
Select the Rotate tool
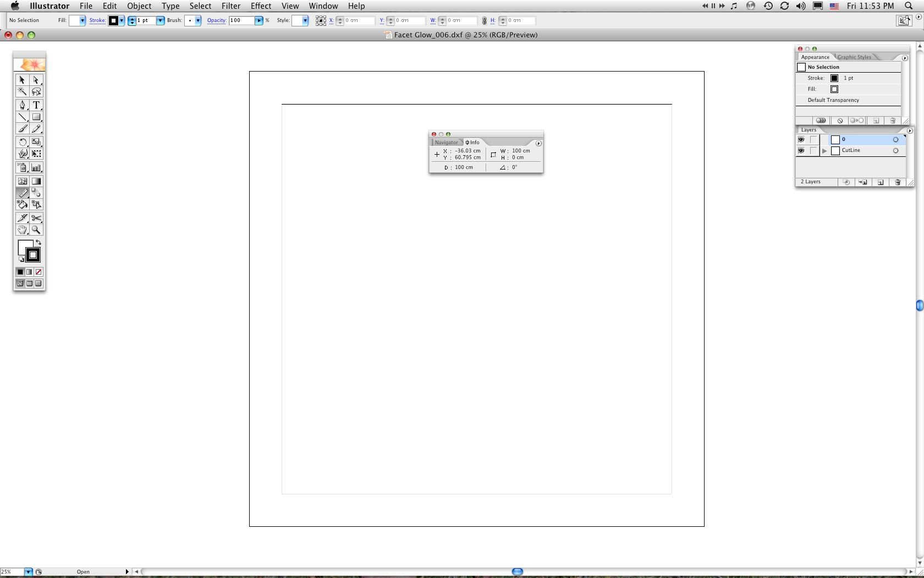(22, 142)
